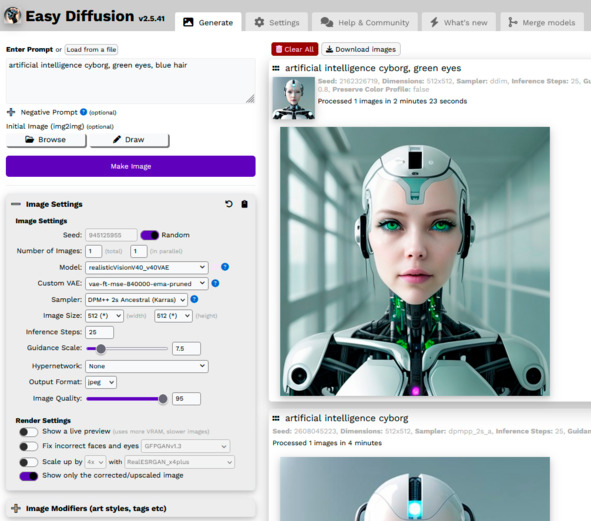Click the purple Make Image button
The width and height of the screenshot is (591, 521).
click(130, 166)
